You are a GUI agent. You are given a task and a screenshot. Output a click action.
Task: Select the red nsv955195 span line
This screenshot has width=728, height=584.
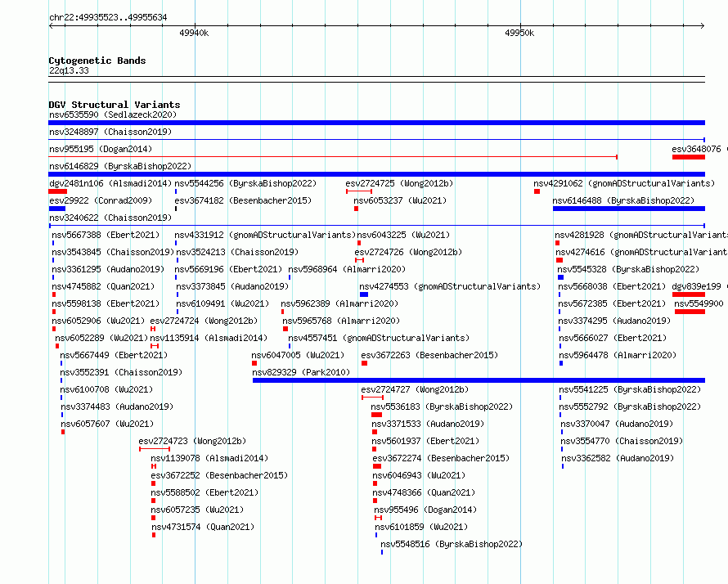pyautogui.click(x=333, y=157)
